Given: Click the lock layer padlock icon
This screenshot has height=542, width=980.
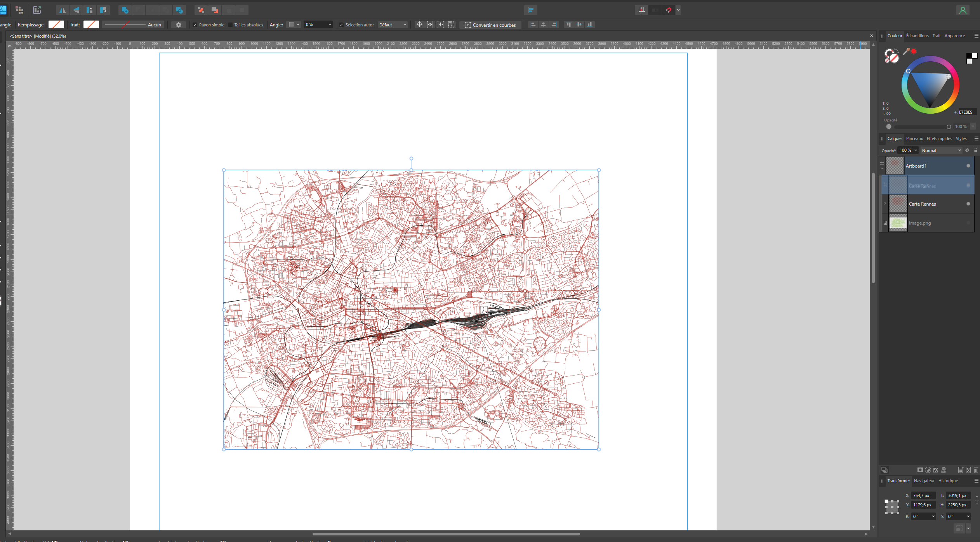Looking at the screenshot, I should coord(976,150).
